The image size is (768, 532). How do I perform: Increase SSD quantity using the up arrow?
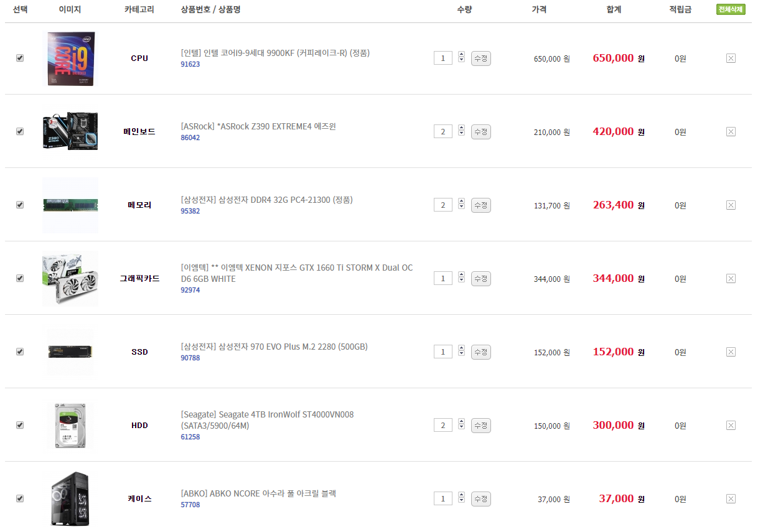coord(461,348)
